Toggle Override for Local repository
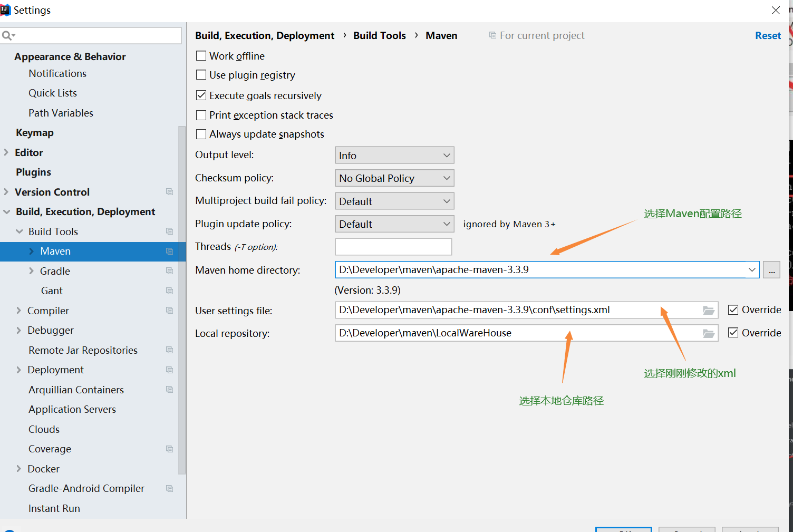The height and width of the screenshot is (532, 793). click(x=733, y=333)
